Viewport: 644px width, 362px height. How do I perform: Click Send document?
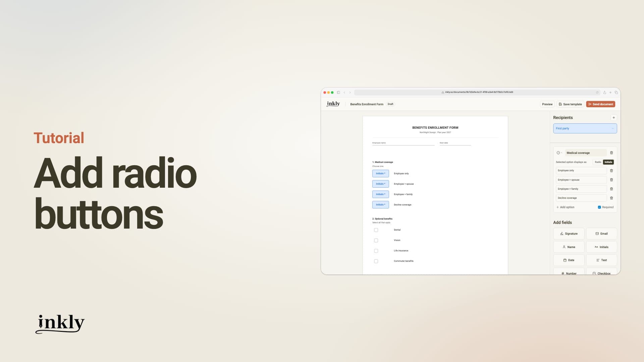601,104
